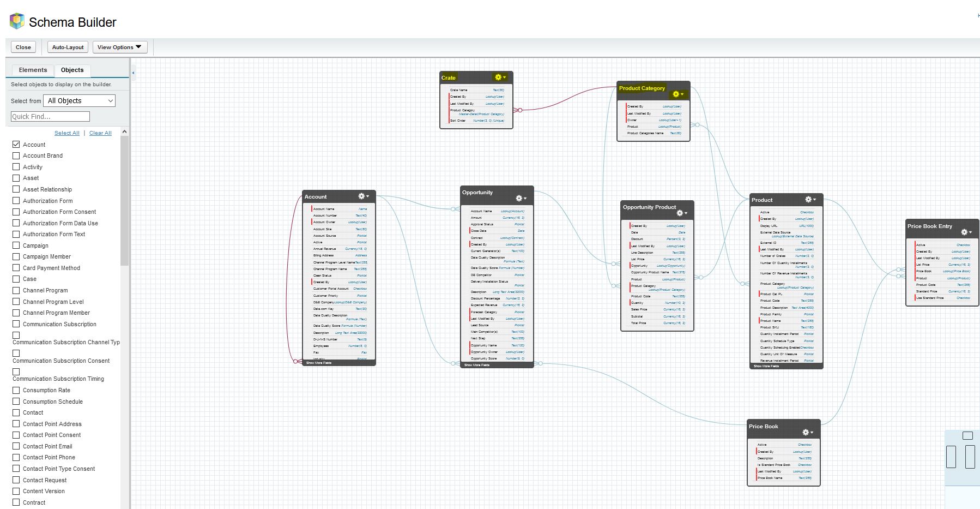This screenshot has height=509, width=980.
Task: Click the Product object gear icon
Action: pos(810,200)
